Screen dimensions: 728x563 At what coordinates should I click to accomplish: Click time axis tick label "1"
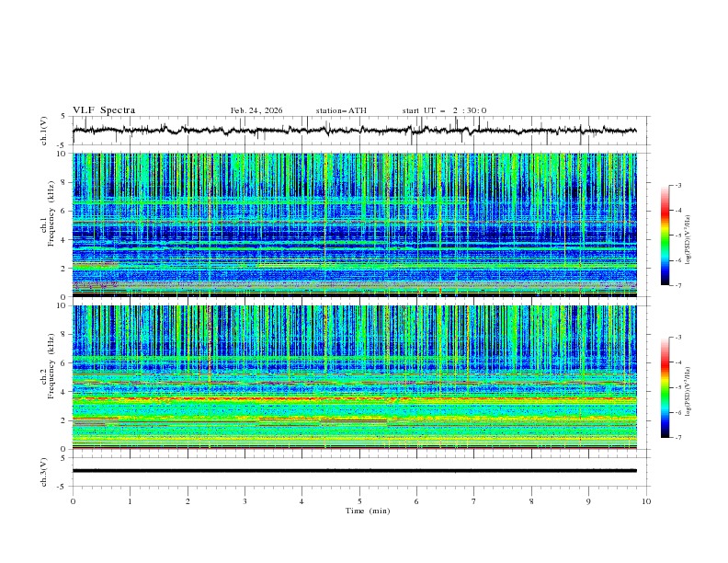pyautogui.click(x=130, y=501)
